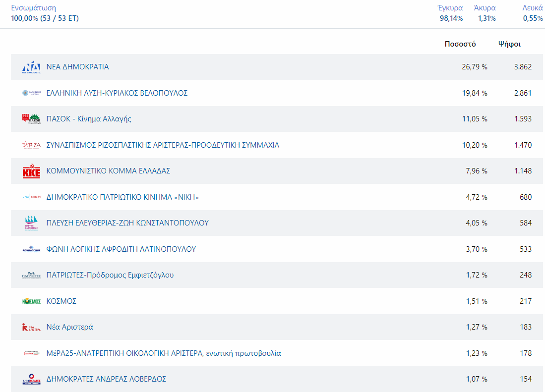The height and width of the screenshot is (392, 545).
Task: Select the 4,72 % percentage cell
Action: [477, 197]
